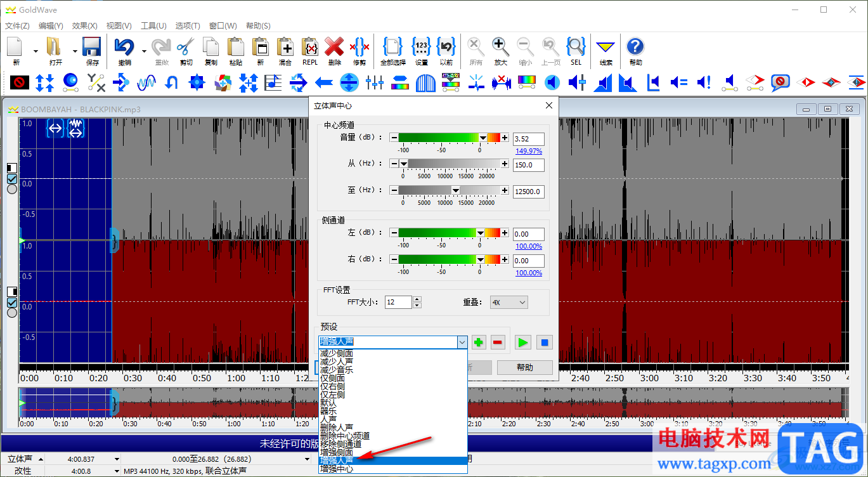Click the Select All (全部选择) icon

pos(393,48)
